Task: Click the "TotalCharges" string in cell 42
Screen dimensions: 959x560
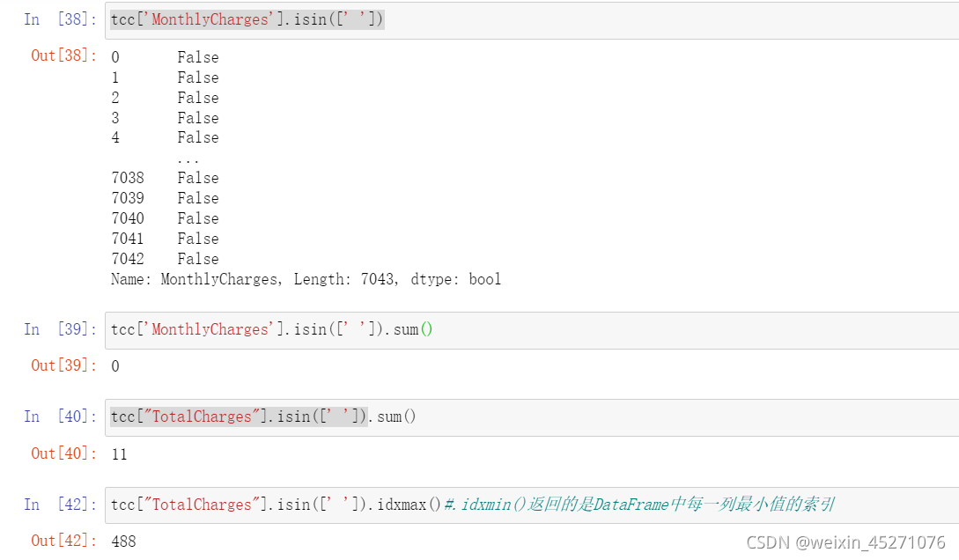Action: 203,505
